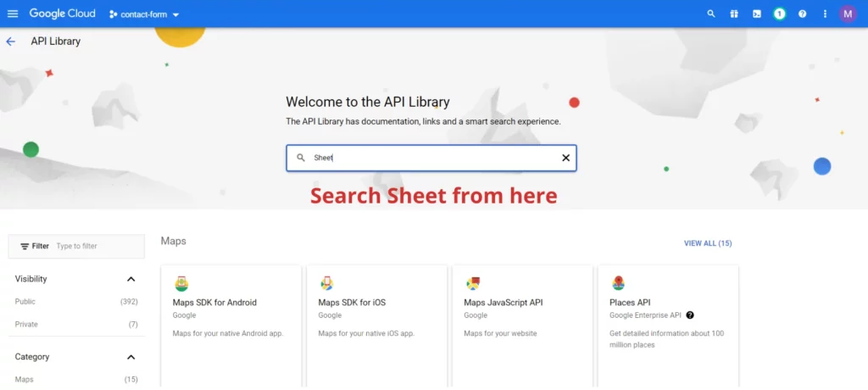
Task: Click the Welcome to the API Library heading
Action: [x=368, y=102]
